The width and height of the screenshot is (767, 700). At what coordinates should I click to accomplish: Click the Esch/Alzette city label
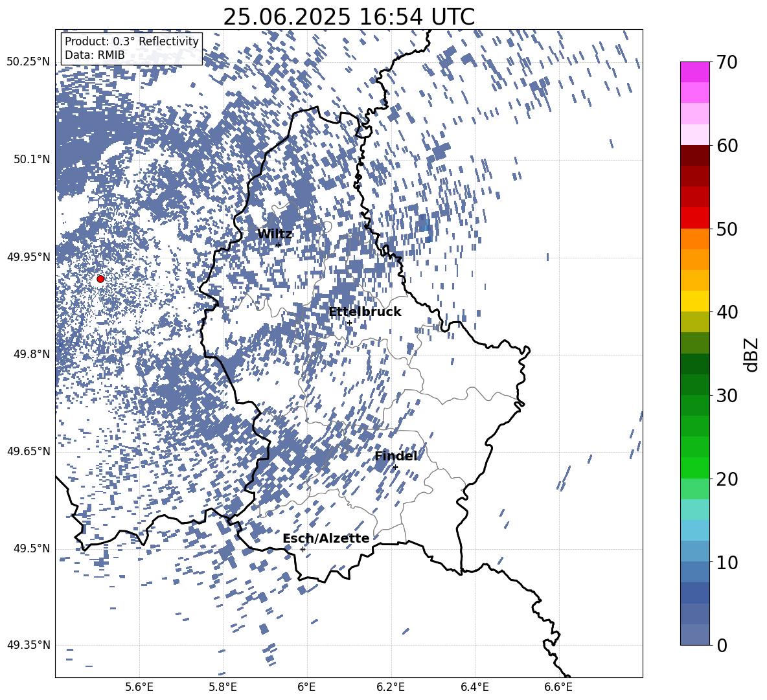click(326, 538)
